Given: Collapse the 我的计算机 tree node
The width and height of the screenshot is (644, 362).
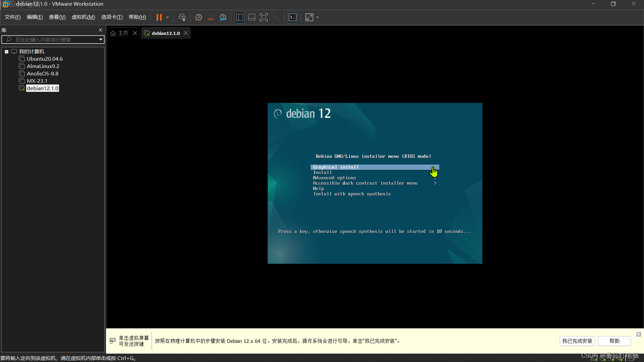Looking at the screenshot, I should click(x=6, y=52).
